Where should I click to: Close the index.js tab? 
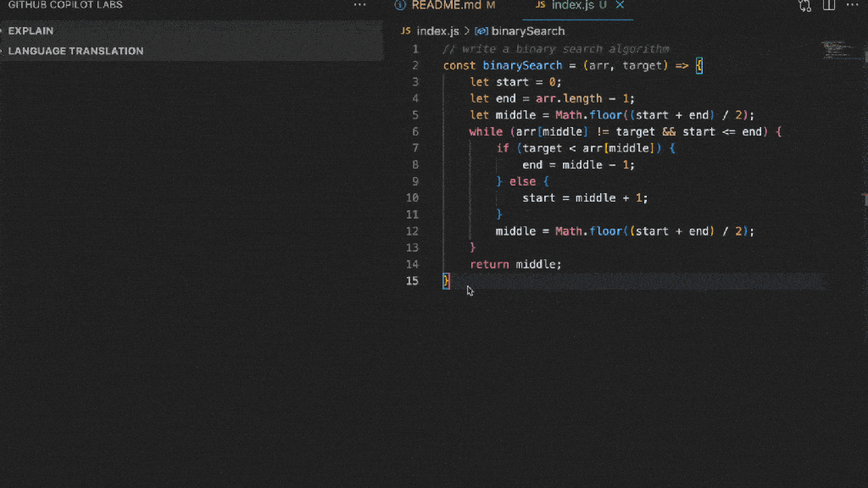coord(620,5)
